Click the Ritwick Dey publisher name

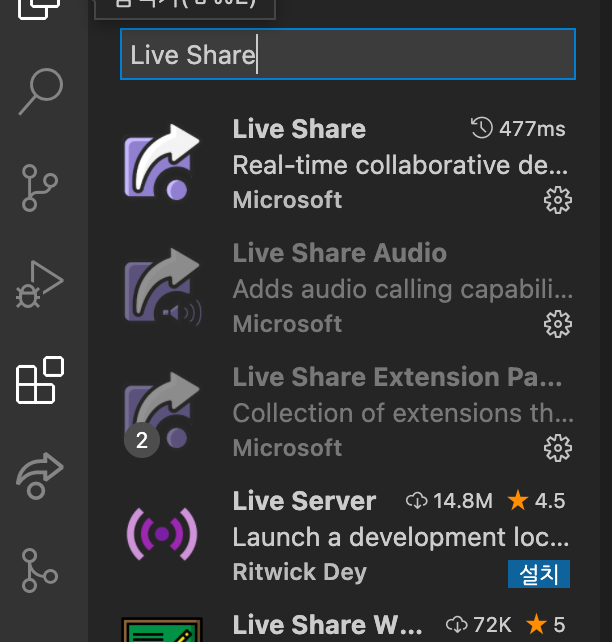(300, 572)
